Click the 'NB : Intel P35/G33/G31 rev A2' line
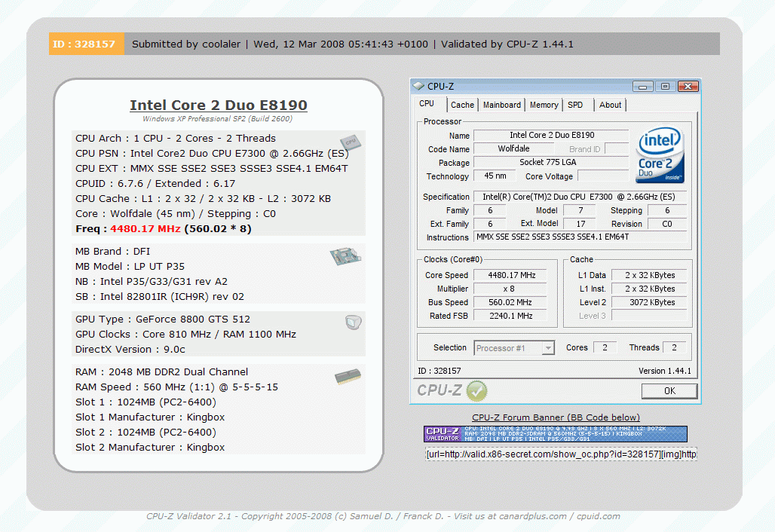 click(152, 282)
